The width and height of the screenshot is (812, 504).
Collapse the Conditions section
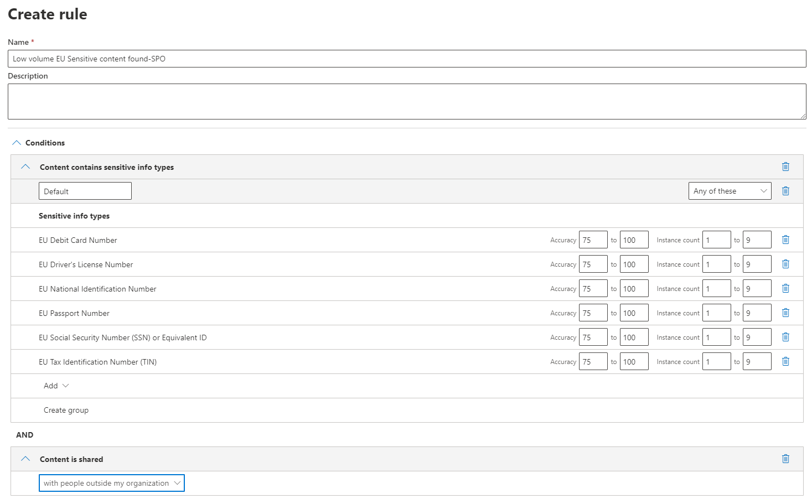tap(17, 143)
